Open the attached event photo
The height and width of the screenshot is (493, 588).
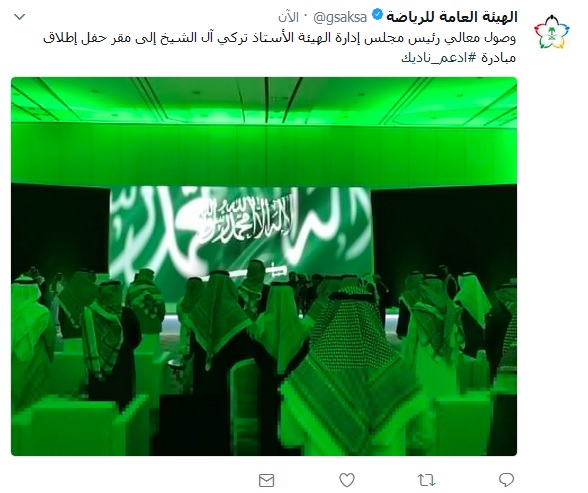[264, 266]
